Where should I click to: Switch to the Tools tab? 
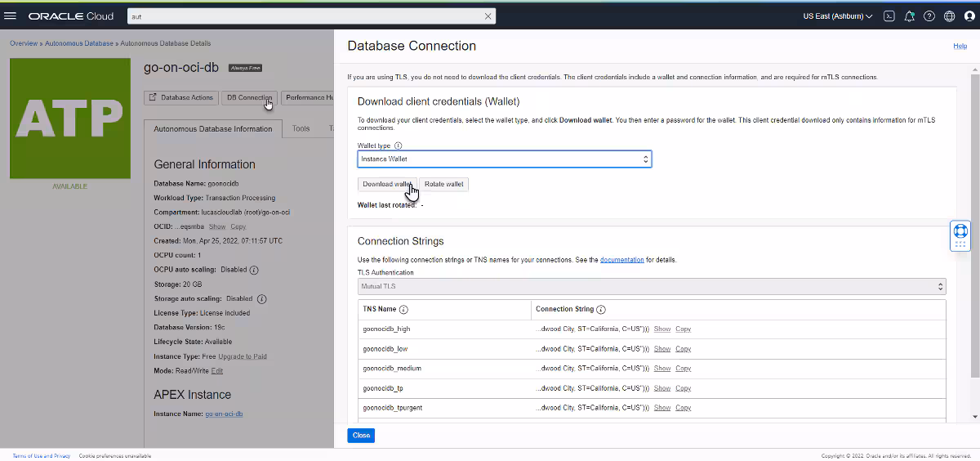tap(301, 129)
